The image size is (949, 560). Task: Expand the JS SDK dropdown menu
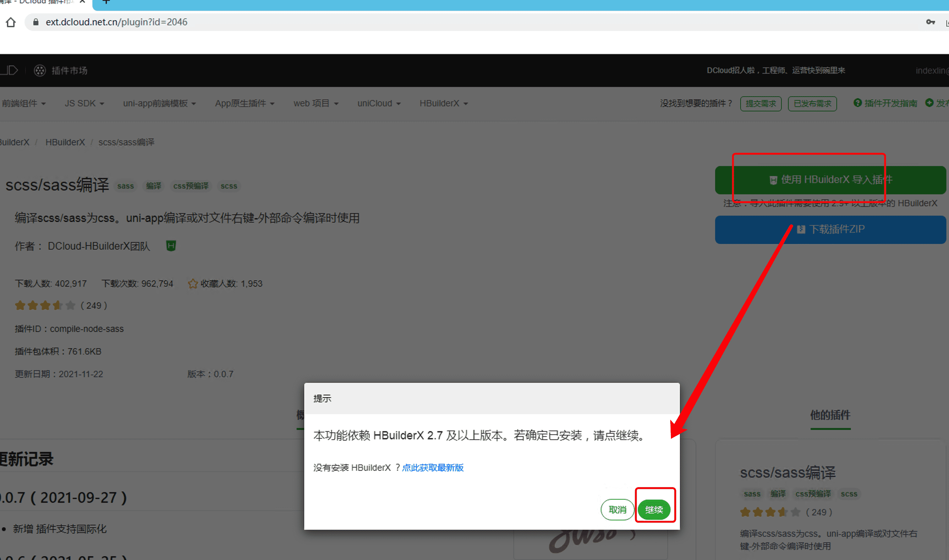pyautogui.click(x=84, y=103)
